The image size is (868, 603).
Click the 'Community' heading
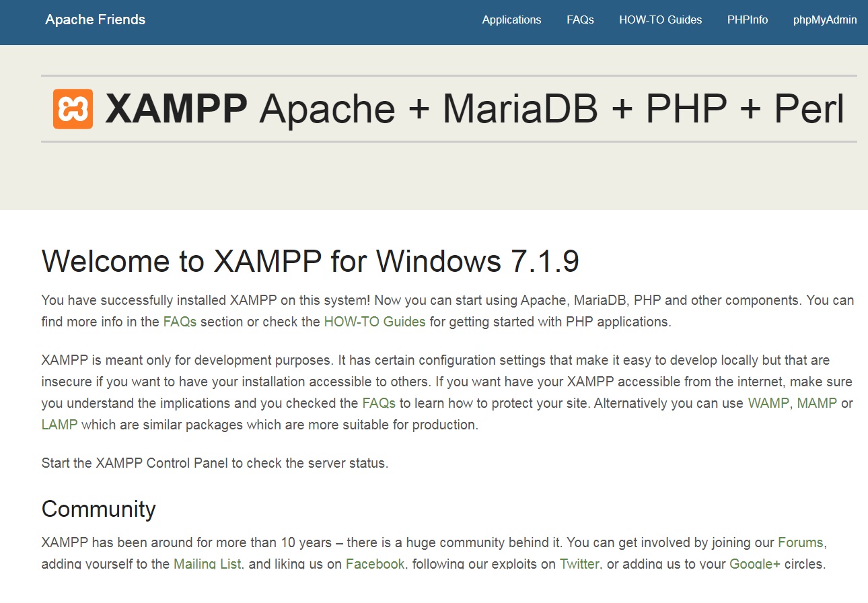pyautogui.click(x=98, y=509)
